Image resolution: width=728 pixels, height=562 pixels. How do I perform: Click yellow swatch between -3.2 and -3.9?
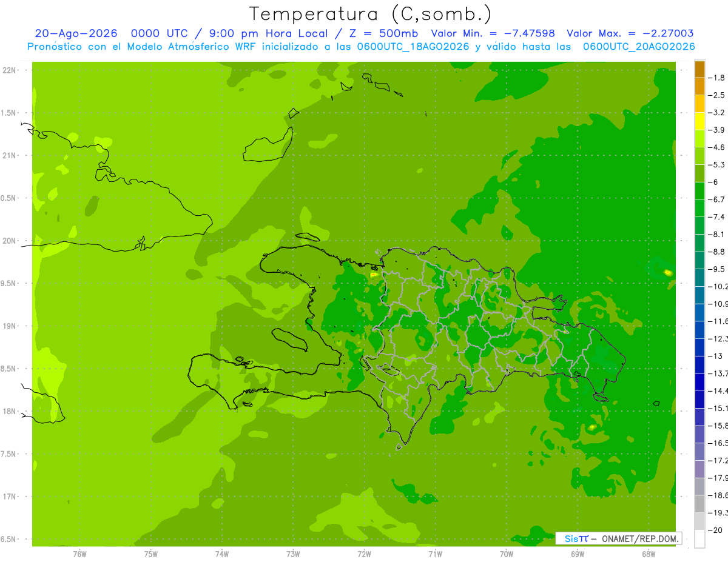699,121
